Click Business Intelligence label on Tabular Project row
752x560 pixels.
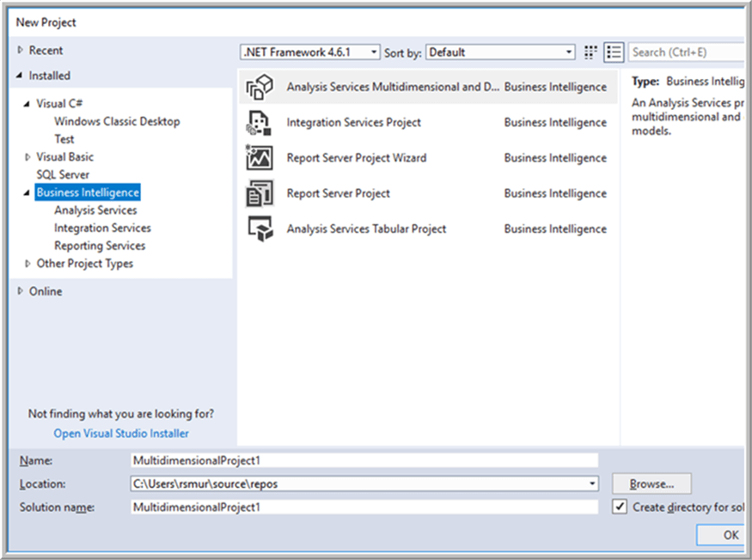coord(555,228)
